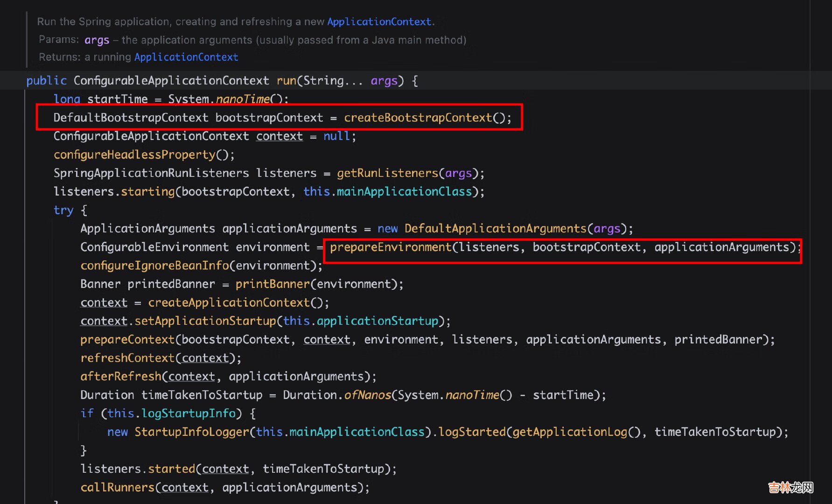Click the printBanner method call
Image resolution: width=832 pixels, height=504 pixels.
[273, 284]
